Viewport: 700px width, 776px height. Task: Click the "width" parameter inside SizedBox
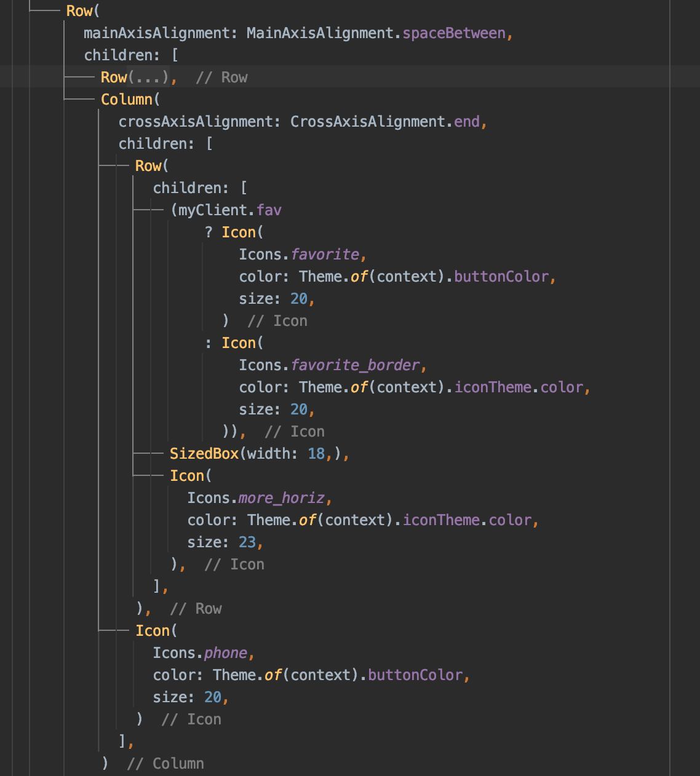point(269,454)
